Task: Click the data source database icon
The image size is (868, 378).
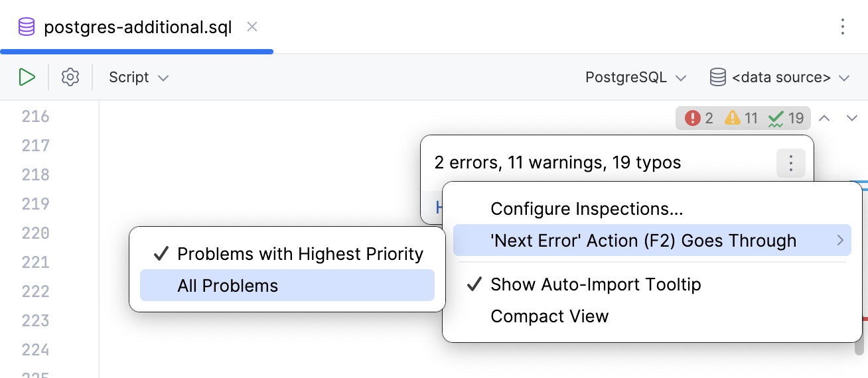Action: (718, 77)
